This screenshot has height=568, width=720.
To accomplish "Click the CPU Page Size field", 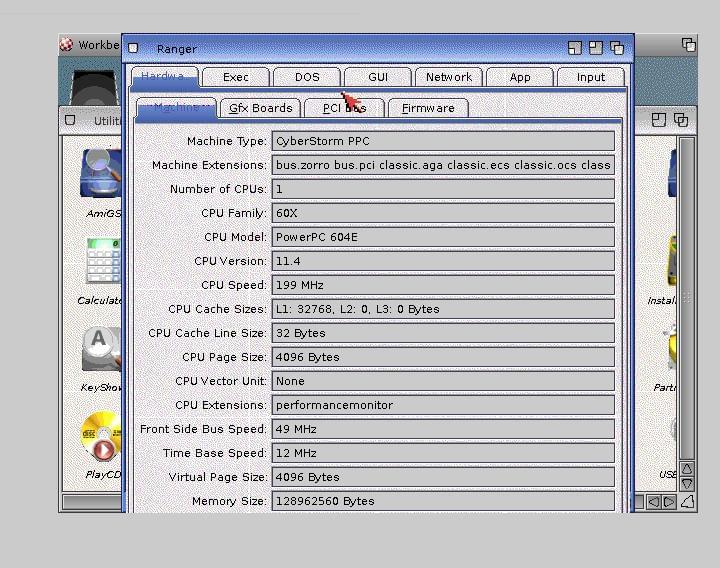I will coord(443,357).
